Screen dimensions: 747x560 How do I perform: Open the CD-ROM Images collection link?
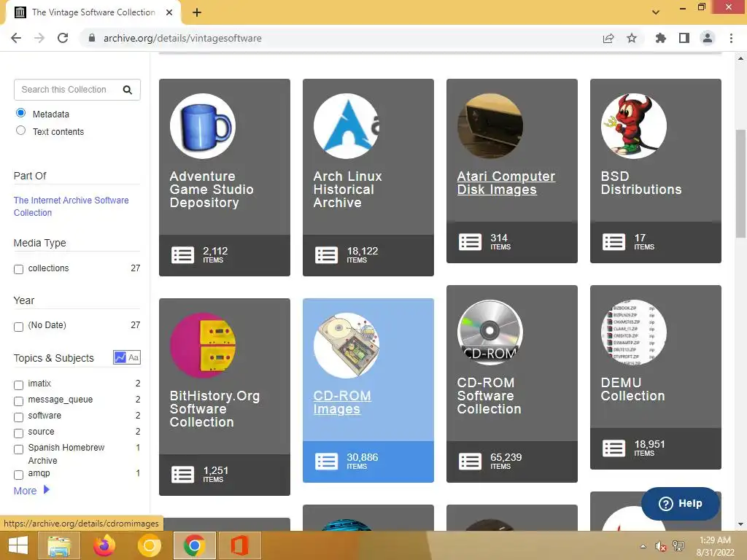coord(342,402)
